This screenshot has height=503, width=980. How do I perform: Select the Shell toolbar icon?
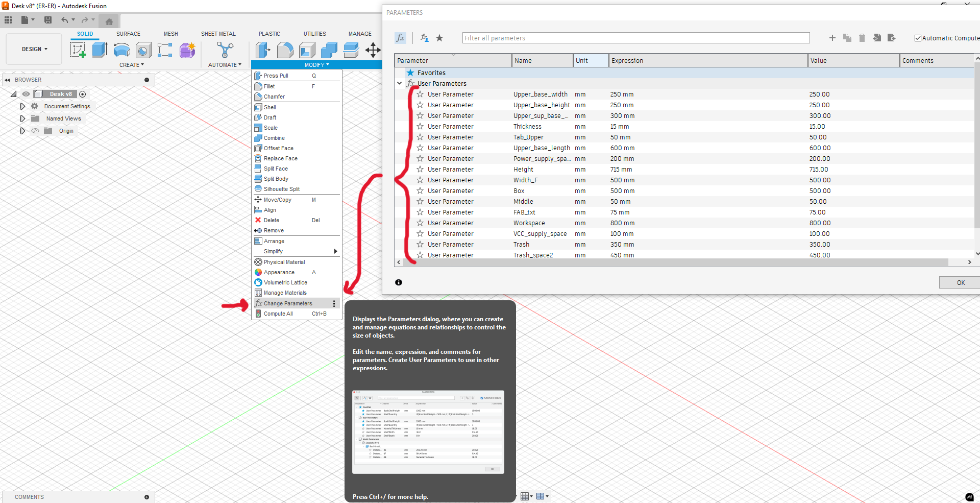tap(307, 50)
